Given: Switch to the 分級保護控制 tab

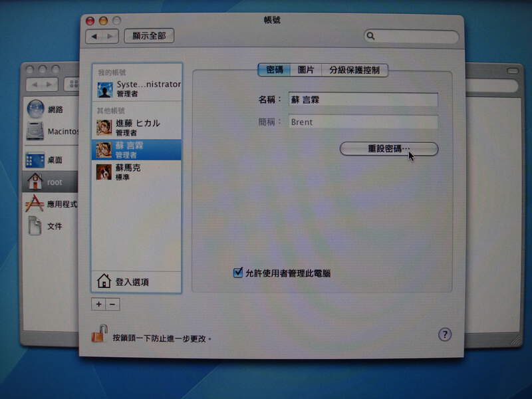Looking at the screenshot, I should [x=354, y=70].
